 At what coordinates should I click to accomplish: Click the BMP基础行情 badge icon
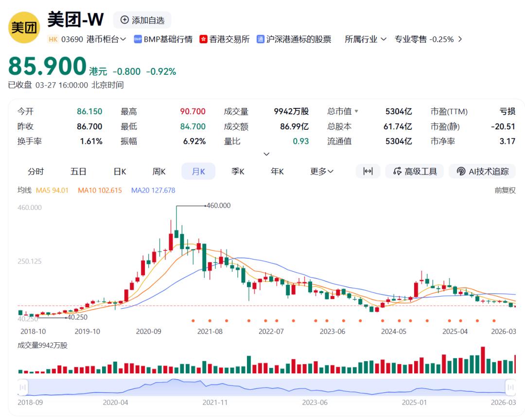[x=138, y=39]
